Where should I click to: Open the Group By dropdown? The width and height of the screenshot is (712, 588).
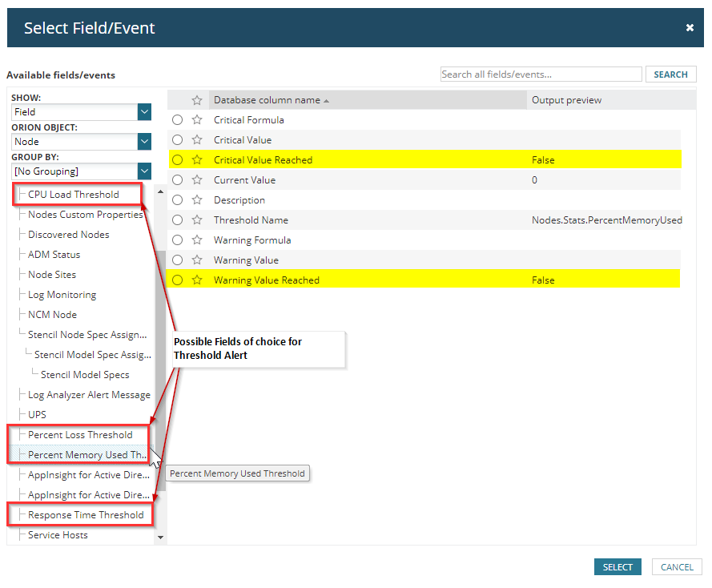[144, 171]
